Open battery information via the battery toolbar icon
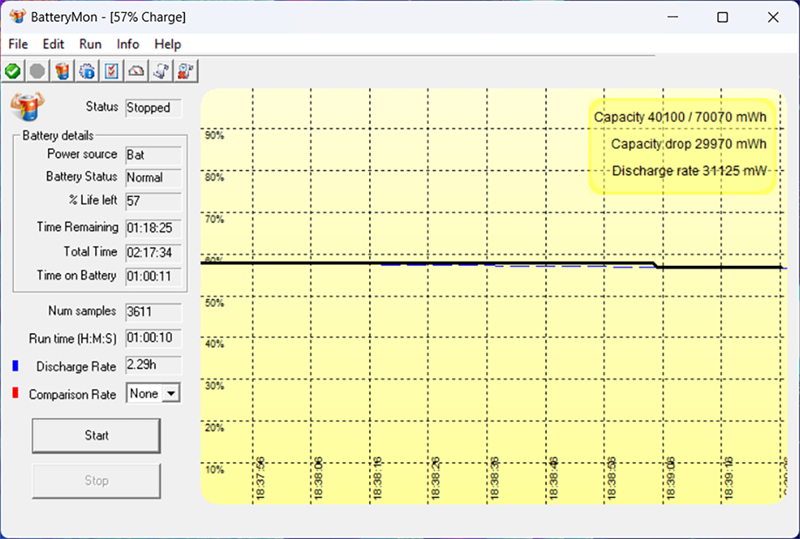The height and width of the screenshot is (539, 800). pyautogui.click(x=62, y=71)
